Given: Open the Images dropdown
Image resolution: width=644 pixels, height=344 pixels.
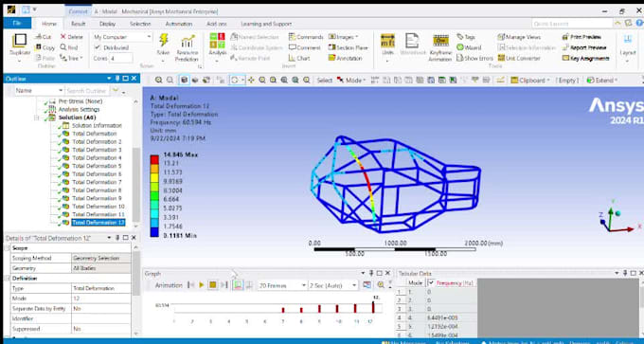Looking at the screenshot, I should pyautogui.click(x=344, y=37).
